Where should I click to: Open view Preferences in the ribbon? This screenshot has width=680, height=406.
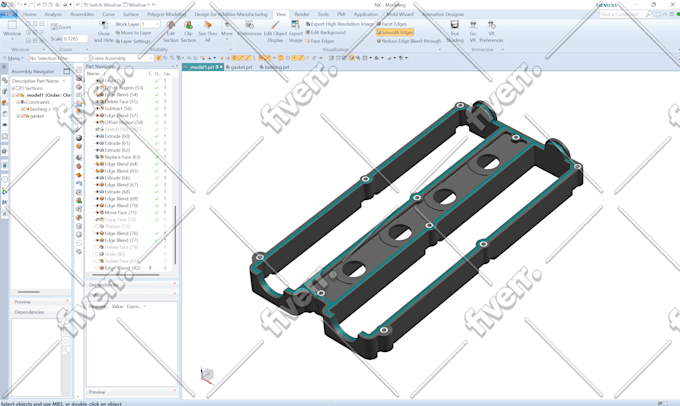(249, 29)
